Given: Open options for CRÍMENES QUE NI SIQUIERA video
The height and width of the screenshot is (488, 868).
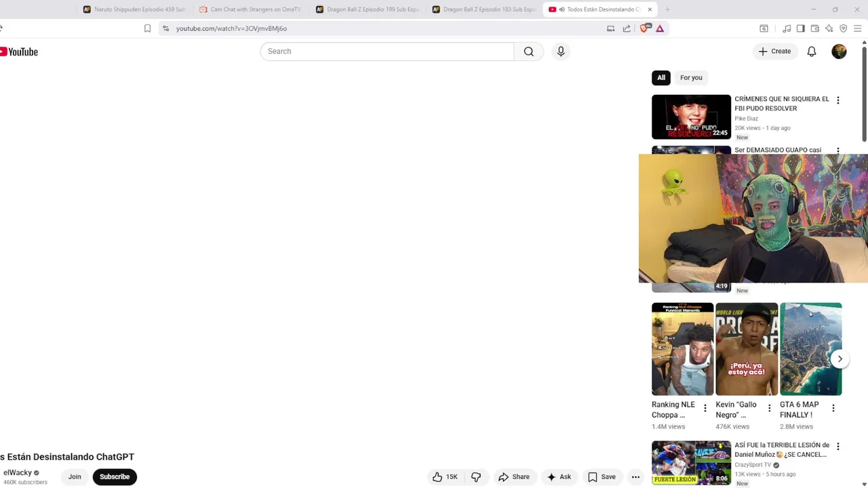Looking at the screenshot, I should [x=837, y=100].
